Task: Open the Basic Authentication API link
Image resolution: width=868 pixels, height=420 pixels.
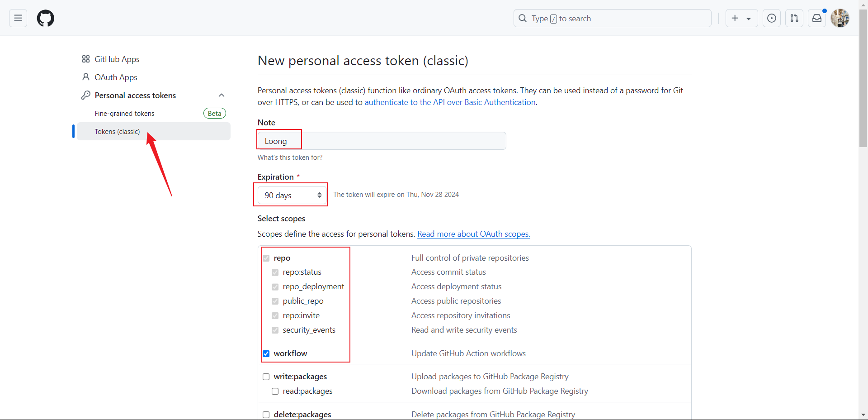Action: 450,102
